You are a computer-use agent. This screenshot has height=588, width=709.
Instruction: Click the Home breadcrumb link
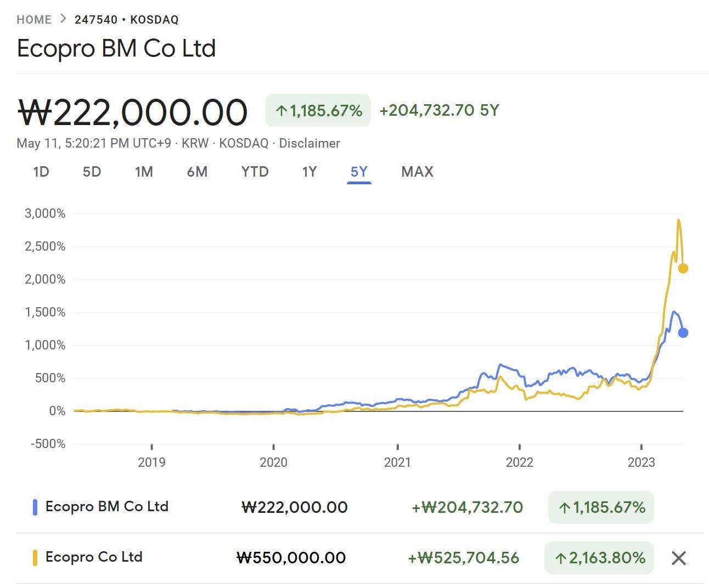click(34, 20)
